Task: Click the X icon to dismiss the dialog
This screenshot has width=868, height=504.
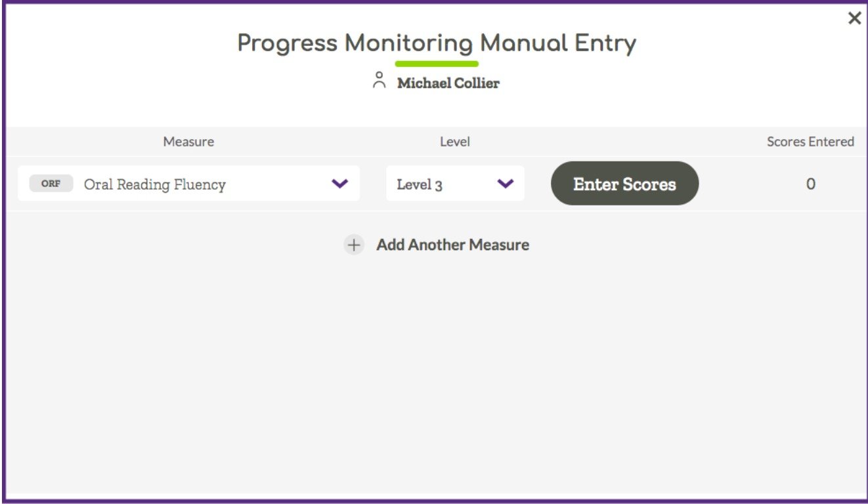Action: click(854, 18)
